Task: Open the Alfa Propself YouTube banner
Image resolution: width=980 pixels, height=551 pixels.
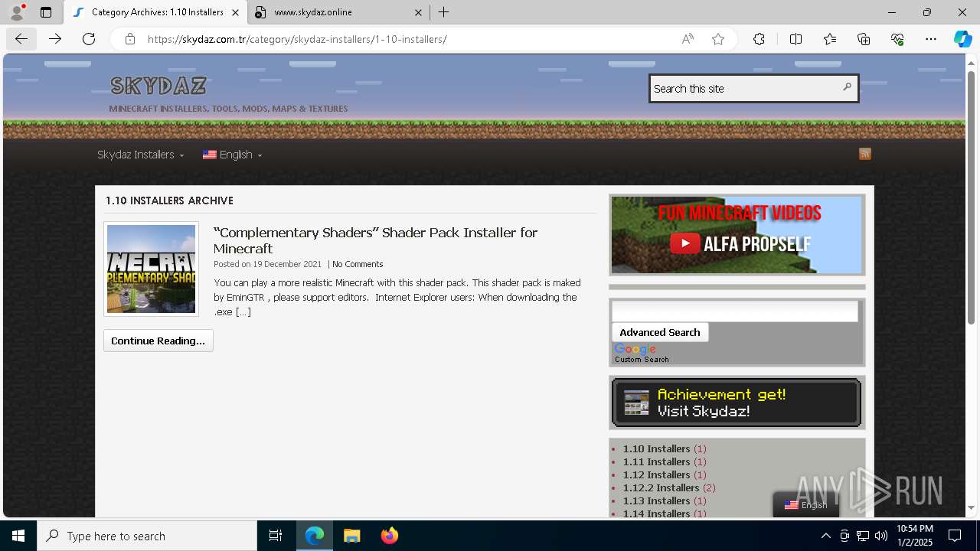Action: (x=737, y=235)
